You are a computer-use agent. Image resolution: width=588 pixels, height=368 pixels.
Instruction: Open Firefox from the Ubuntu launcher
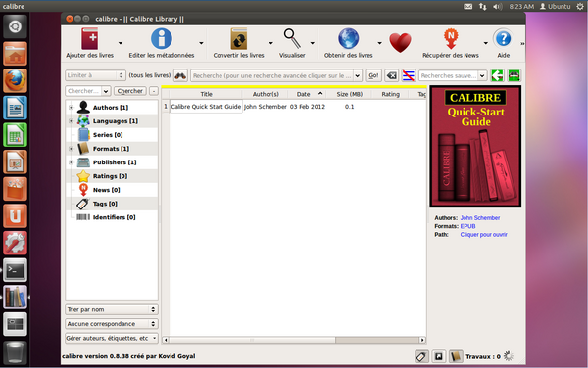point(15,80)
